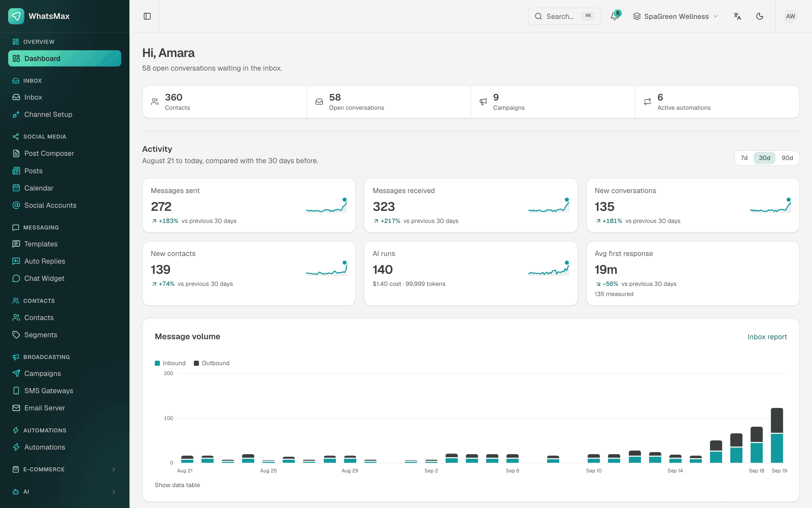Open Post Composer in the sidebar
The width and height of the screenshot is (812, 508).
coord(64,153)
